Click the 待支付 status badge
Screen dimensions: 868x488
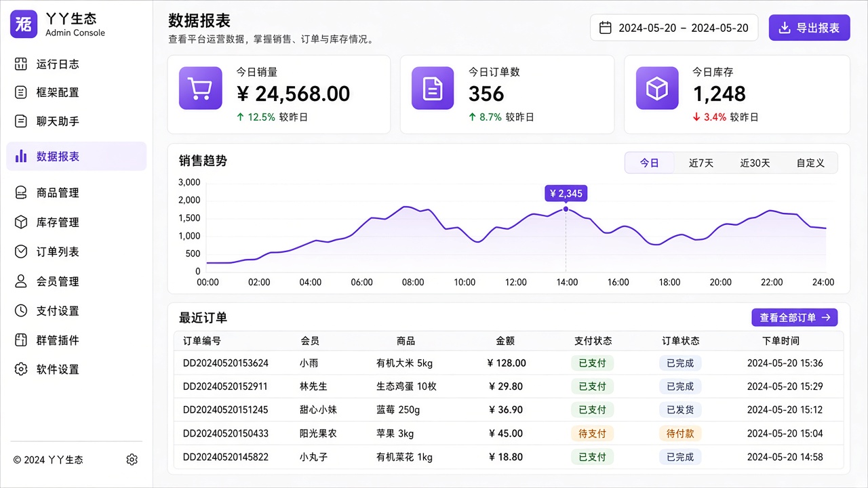point(592,434)
